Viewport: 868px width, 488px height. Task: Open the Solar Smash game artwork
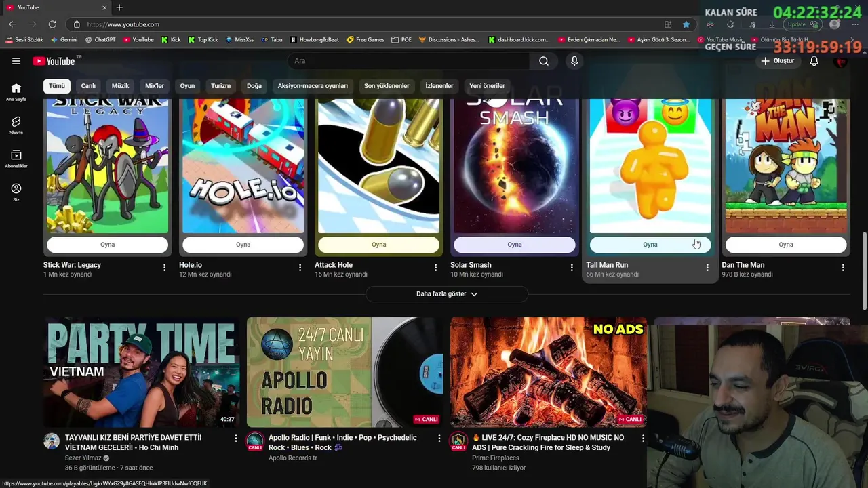515,166
